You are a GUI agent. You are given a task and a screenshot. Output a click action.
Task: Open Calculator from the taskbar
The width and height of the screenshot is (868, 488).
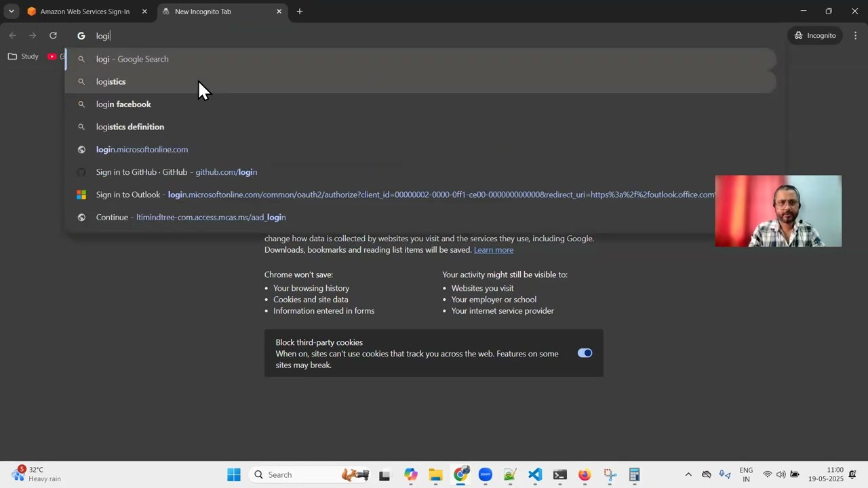point(635,474)
